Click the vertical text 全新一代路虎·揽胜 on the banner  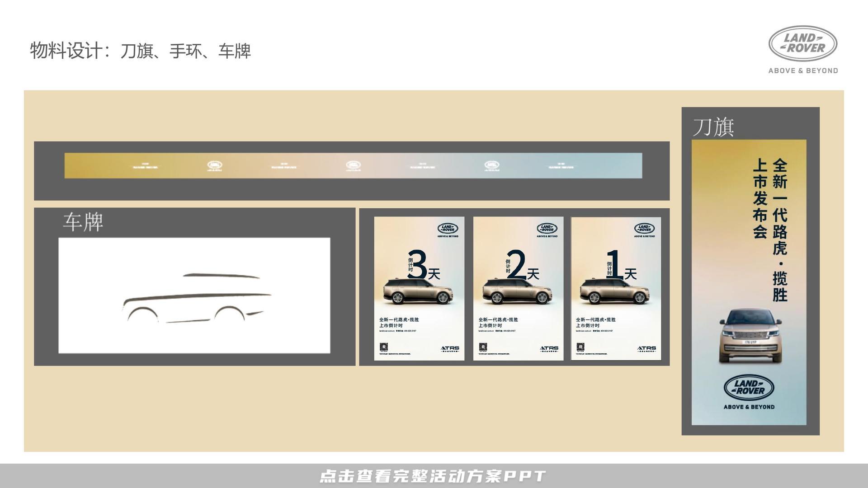click(780, 230)
